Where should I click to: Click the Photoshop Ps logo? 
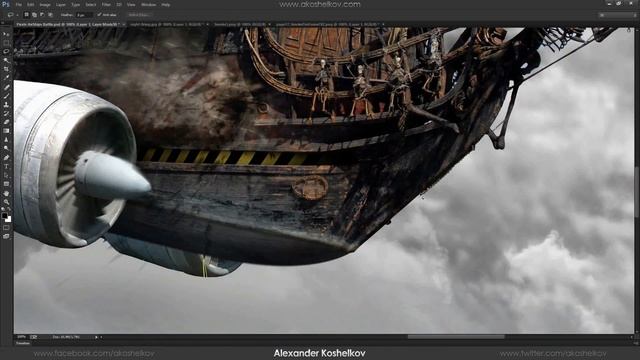tap(6, 4)
